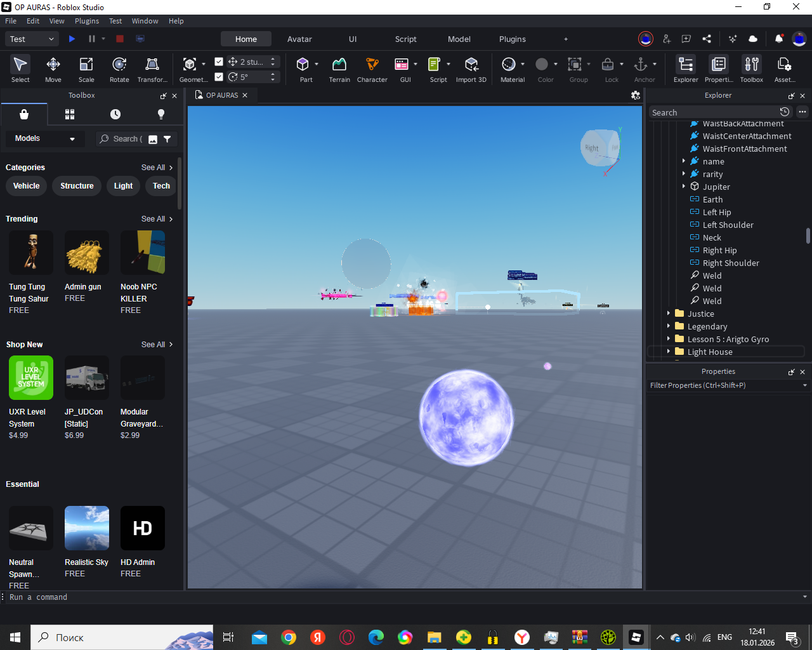Choose the Transform tool
This screenshot has height=650, width=812.
click(x=152, y=69)
